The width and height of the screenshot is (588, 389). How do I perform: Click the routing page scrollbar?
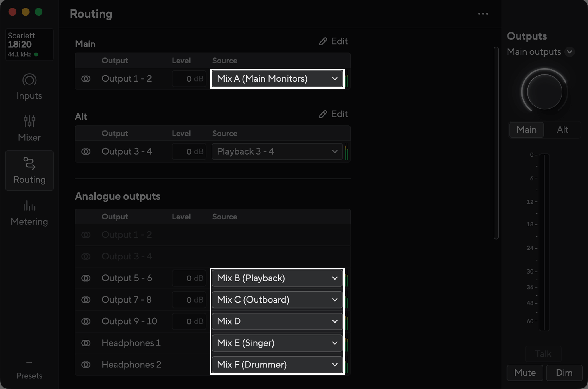(496, 143)
